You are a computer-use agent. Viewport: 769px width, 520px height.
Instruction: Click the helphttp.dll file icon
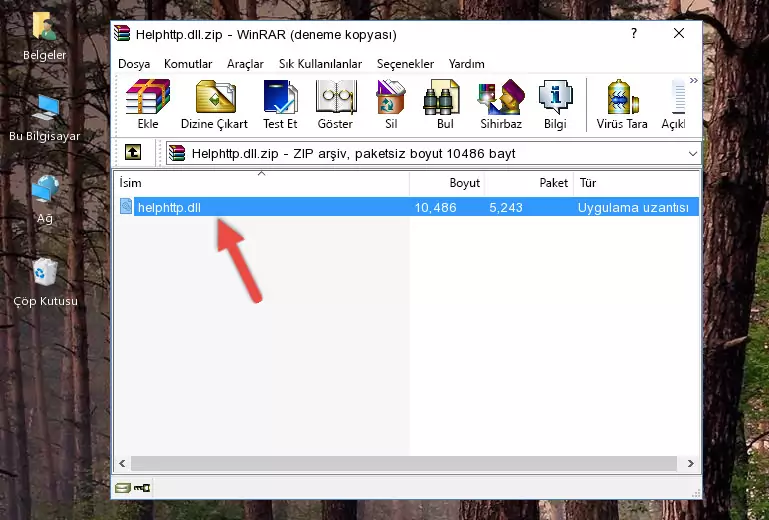point(126,207)
